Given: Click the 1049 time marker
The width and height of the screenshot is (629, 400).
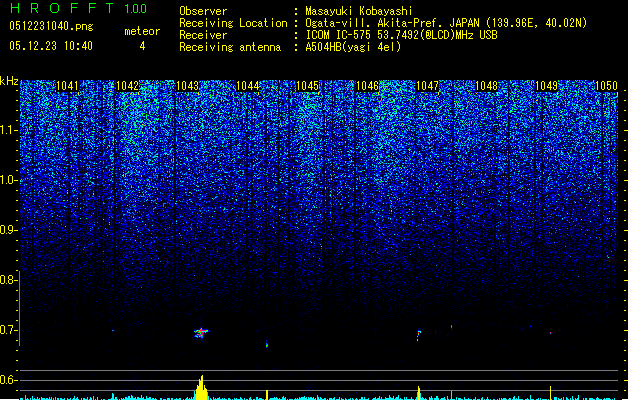Looking at the screenshot, I should [x=546, y=86].
